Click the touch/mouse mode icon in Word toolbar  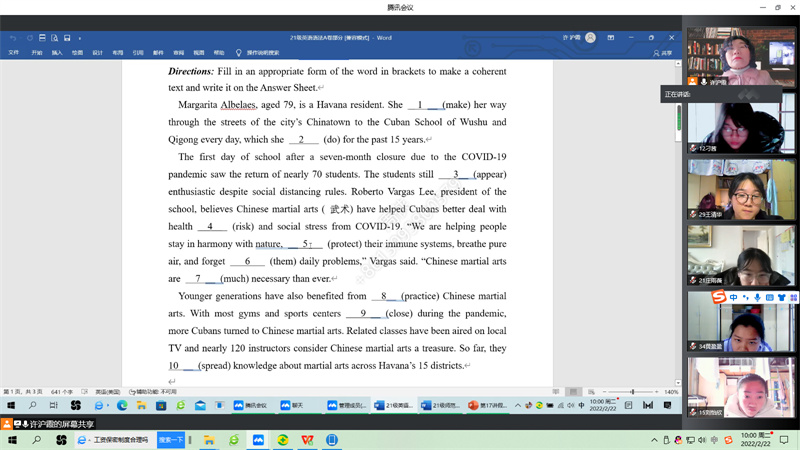42,38
